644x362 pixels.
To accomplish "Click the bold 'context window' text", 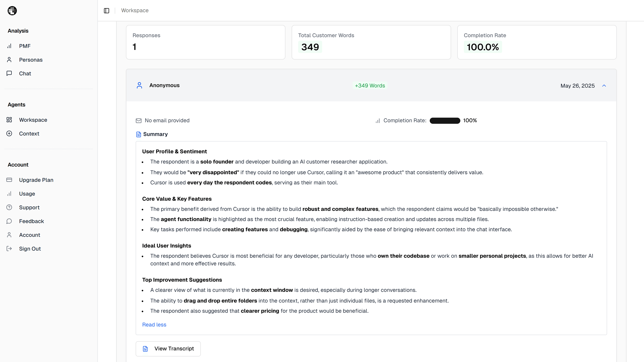I will tap(272, 290).
